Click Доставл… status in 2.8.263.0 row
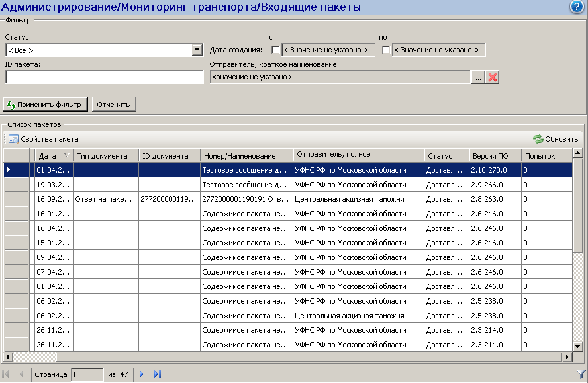The height and width of the screenshot is (383, 588). point(446,199)
